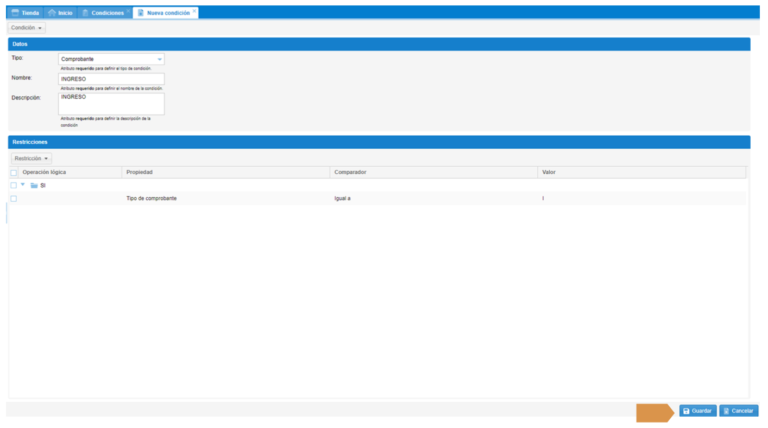Click the Tienda tab store icon
The width and height of the screenshot is (768, 428).
pos(15,13)
